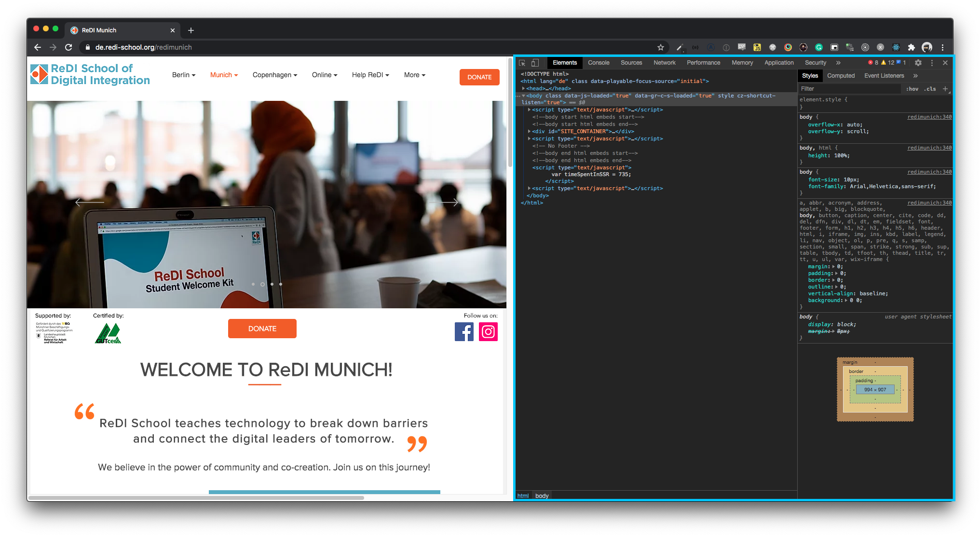Show more DevTools tabs after Security
This screenshot has height=537, width=980.
point(838,63)
